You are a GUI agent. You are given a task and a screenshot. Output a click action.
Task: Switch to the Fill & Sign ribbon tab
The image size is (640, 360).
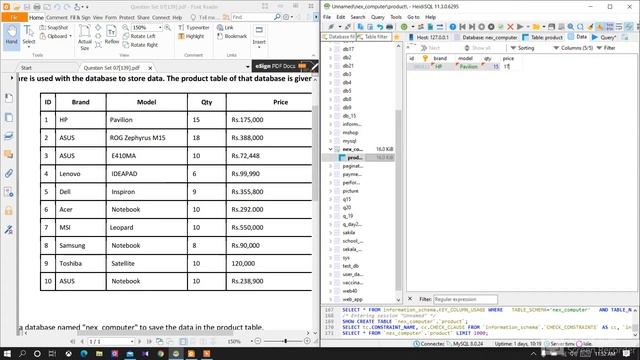80,18
